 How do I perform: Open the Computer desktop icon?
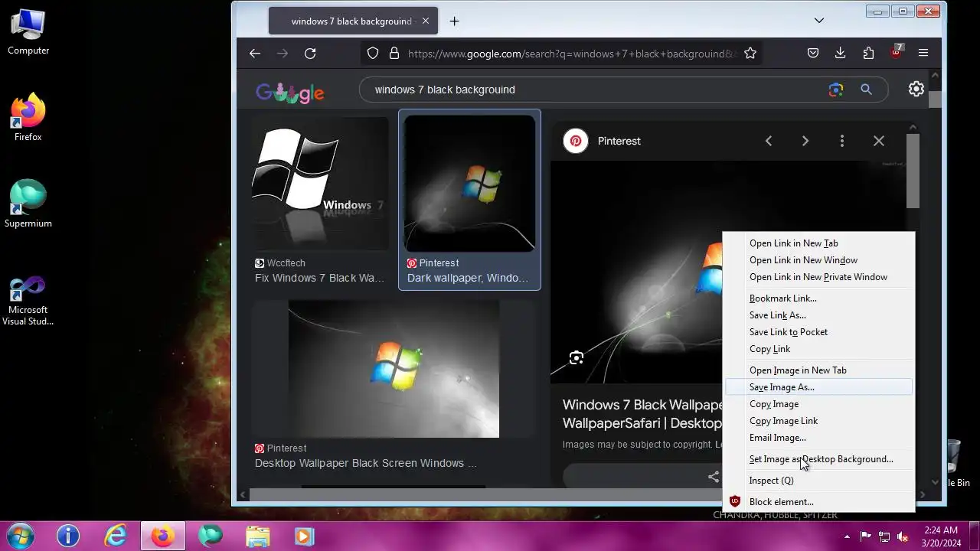[x=28, y=31]
